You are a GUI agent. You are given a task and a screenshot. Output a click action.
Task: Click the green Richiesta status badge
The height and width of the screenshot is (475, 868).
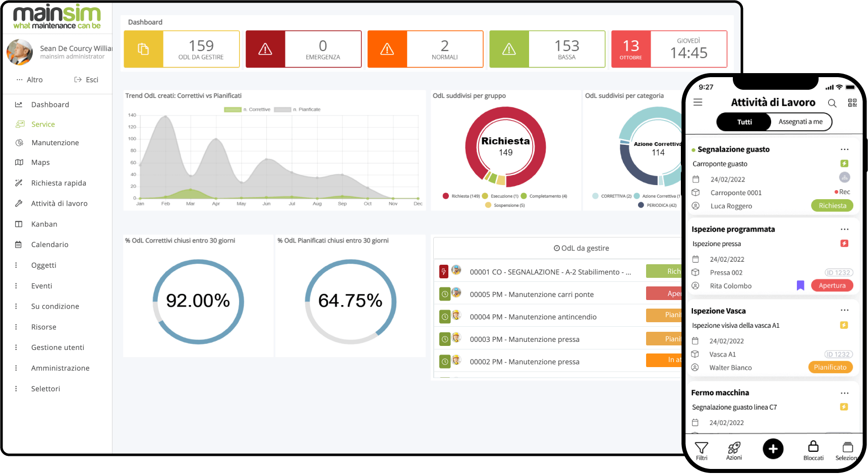(832, 206)
